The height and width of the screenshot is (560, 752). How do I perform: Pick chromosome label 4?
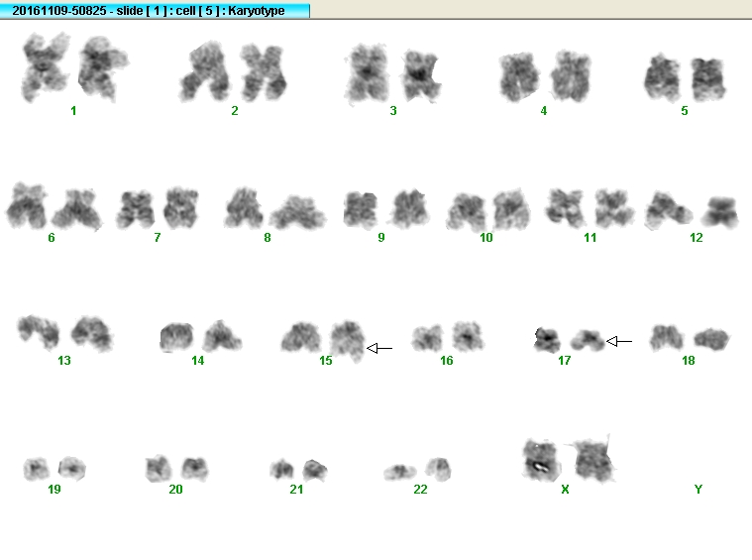543,111
